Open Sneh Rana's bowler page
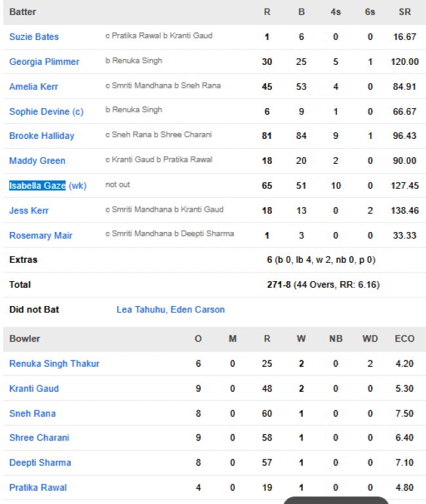 [32, 414]
